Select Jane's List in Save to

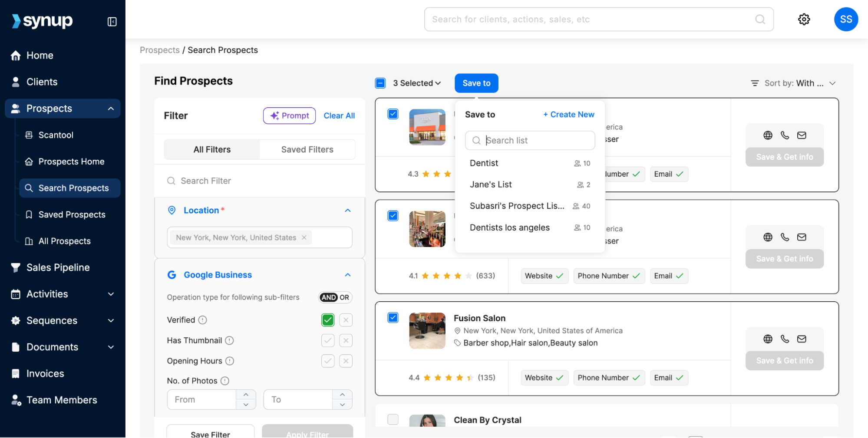click(530, 184)
